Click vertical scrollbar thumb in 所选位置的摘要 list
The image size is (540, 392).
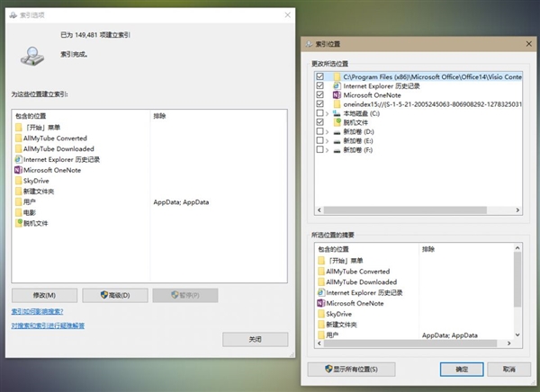coord(517,280)
